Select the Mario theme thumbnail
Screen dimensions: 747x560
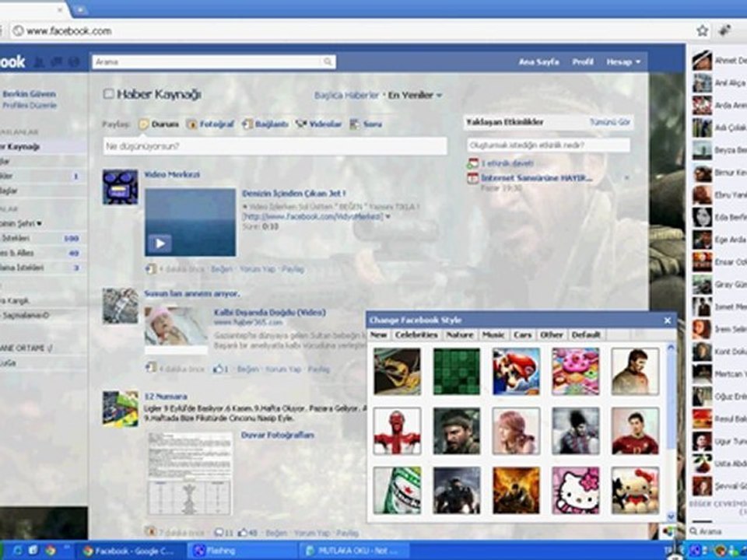(516, 372)
